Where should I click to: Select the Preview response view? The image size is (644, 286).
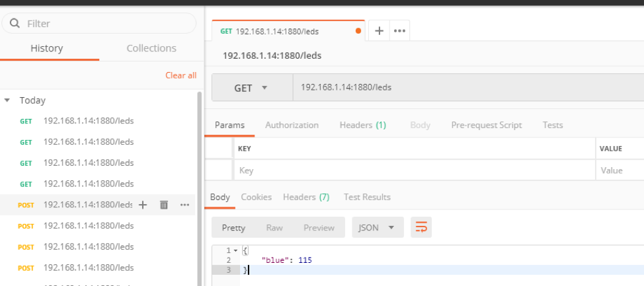319,227
